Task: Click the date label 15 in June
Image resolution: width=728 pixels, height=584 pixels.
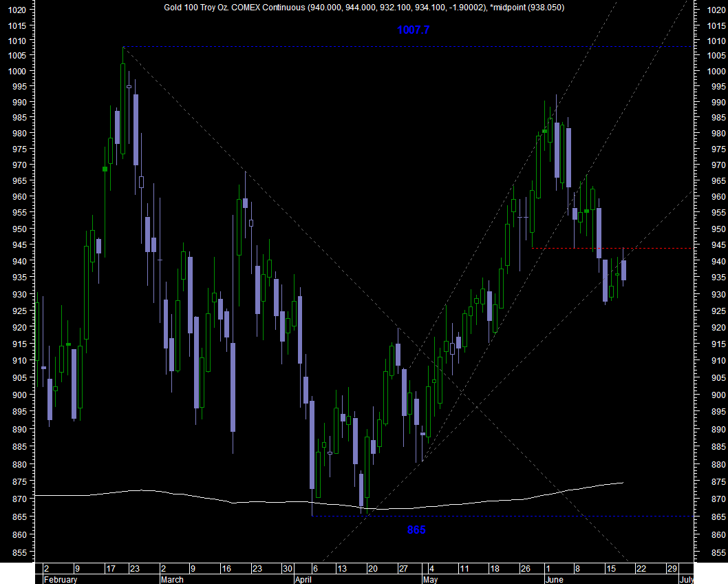Action: [x=611, y=569]
